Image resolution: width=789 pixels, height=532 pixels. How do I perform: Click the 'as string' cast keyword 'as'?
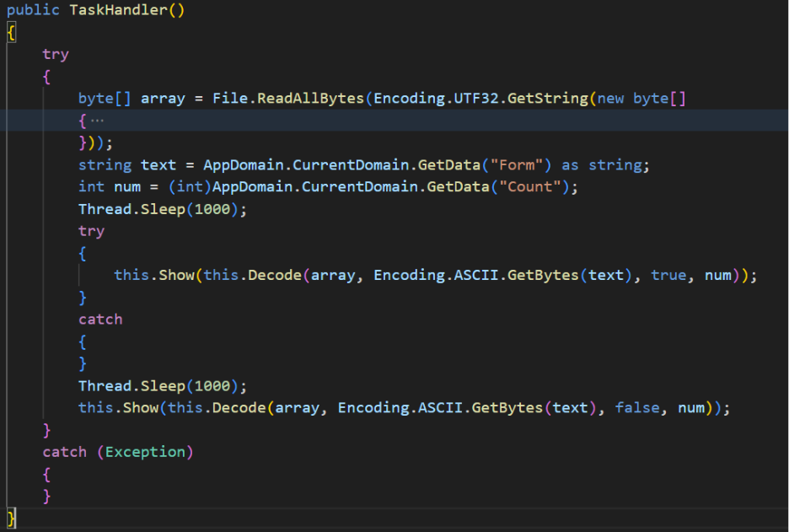(570, 165)
